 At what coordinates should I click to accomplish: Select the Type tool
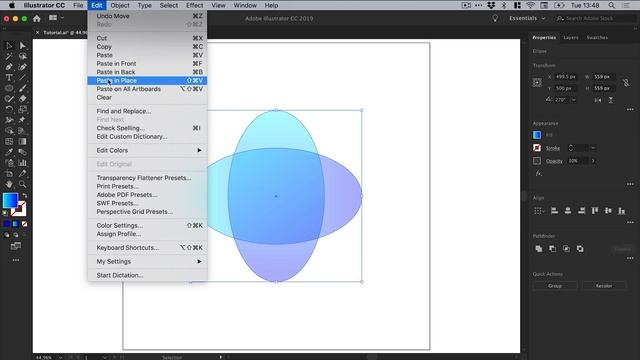coord(9,77)
